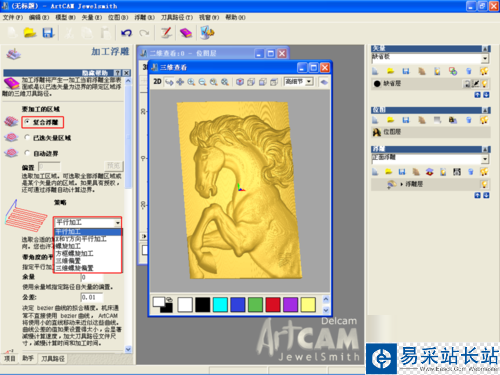The width and height of the screenshot is (500, 375).
Task: Move vector layer up with blue arrow
Action: point(477,95)
